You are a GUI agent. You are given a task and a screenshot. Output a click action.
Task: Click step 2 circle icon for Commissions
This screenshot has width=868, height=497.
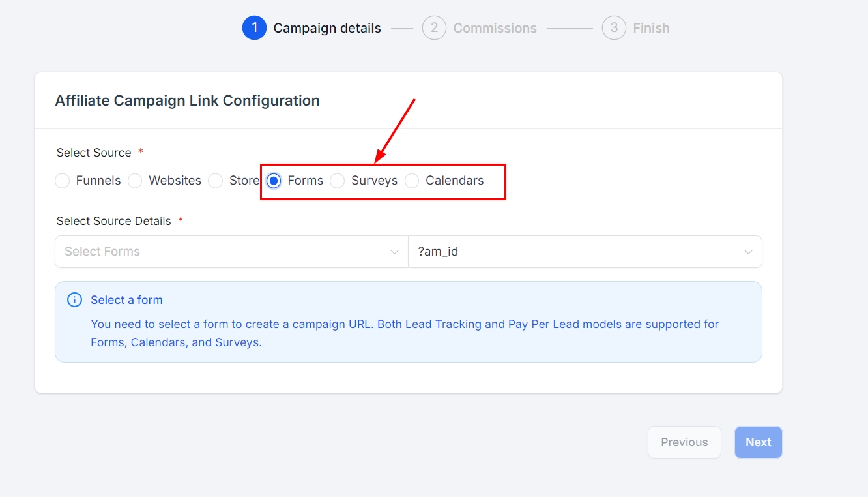point(434,28)
